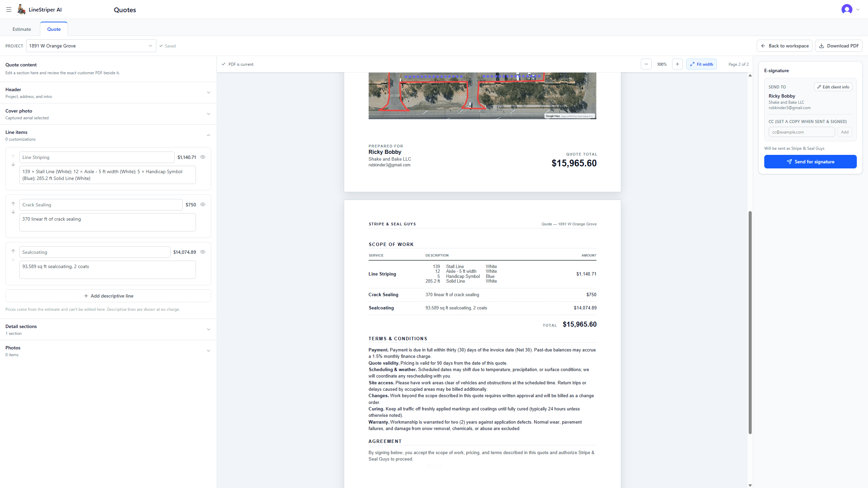Open the user avatar account menu

[847, 9]
